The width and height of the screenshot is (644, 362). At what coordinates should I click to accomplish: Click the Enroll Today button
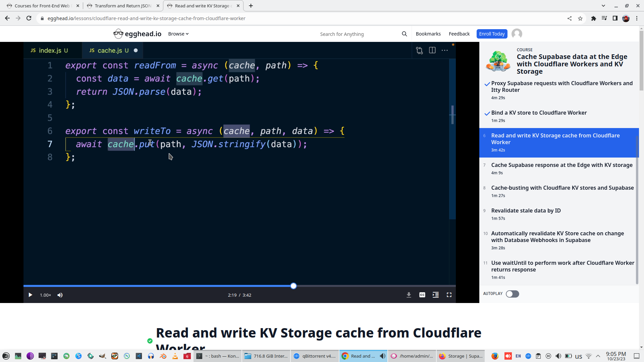[x=491, y=34]
